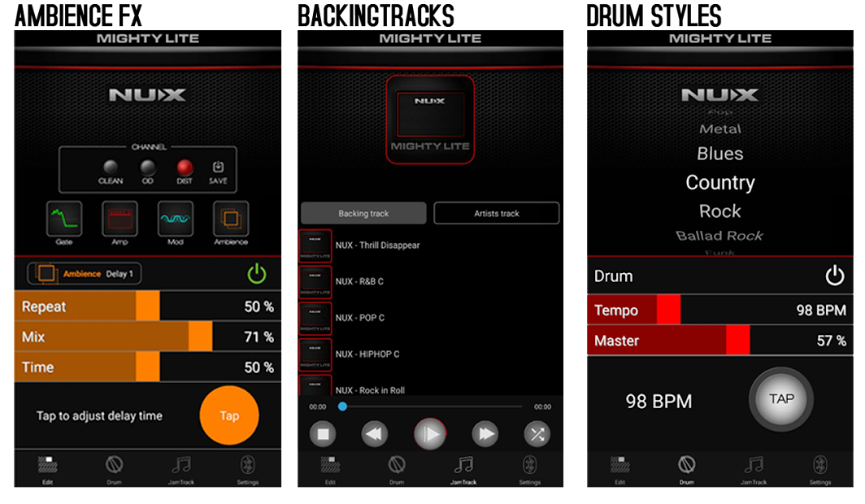Click the playback position handle
The height and width of the screenshot is (504, 865).
point(342,406)
